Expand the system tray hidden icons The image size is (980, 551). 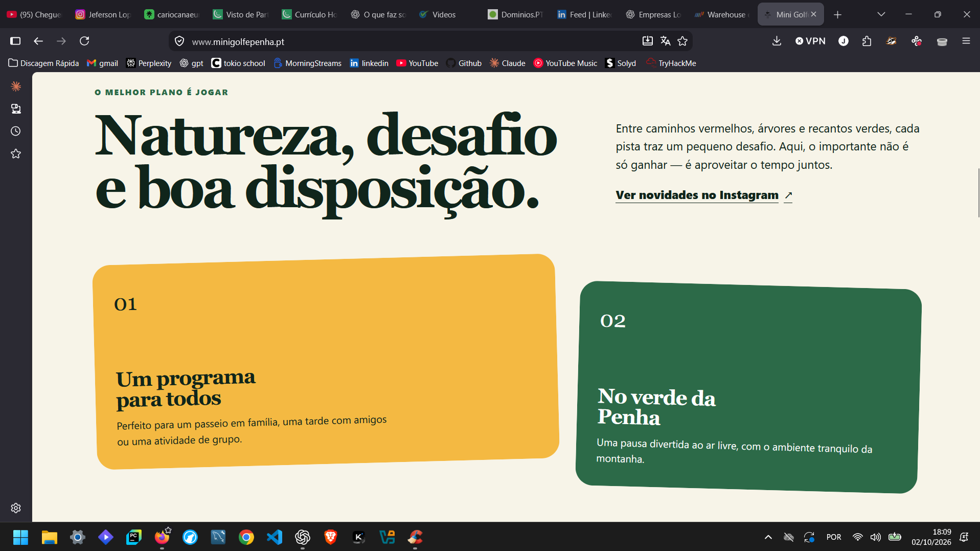point(768,537)
